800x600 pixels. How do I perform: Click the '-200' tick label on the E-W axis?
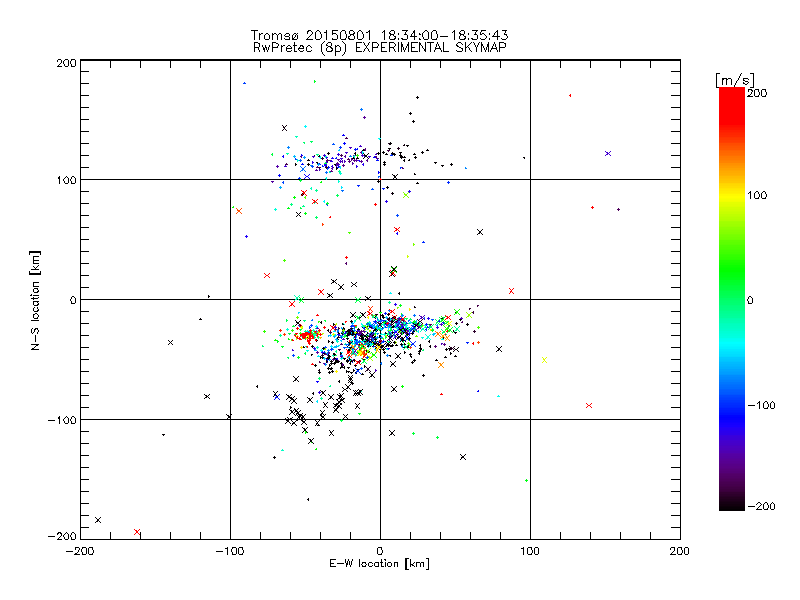80,551
